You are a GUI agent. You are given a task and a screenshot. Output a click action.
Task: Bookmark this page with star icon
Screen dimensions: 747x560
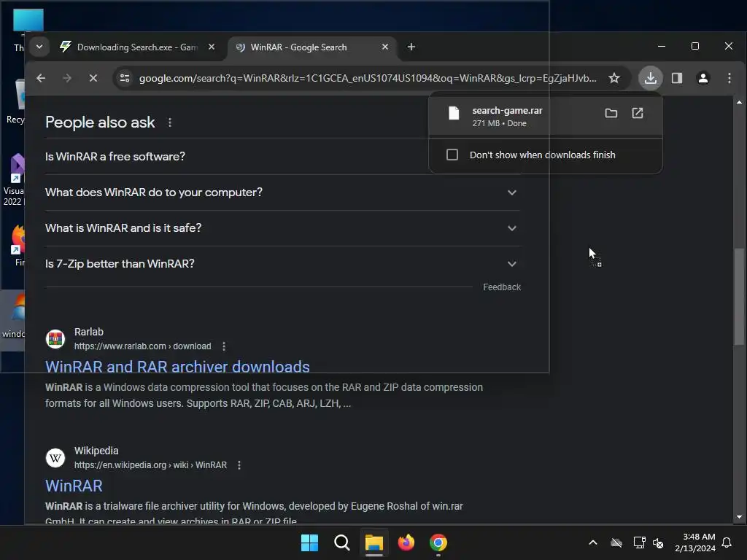pos(614,78)
